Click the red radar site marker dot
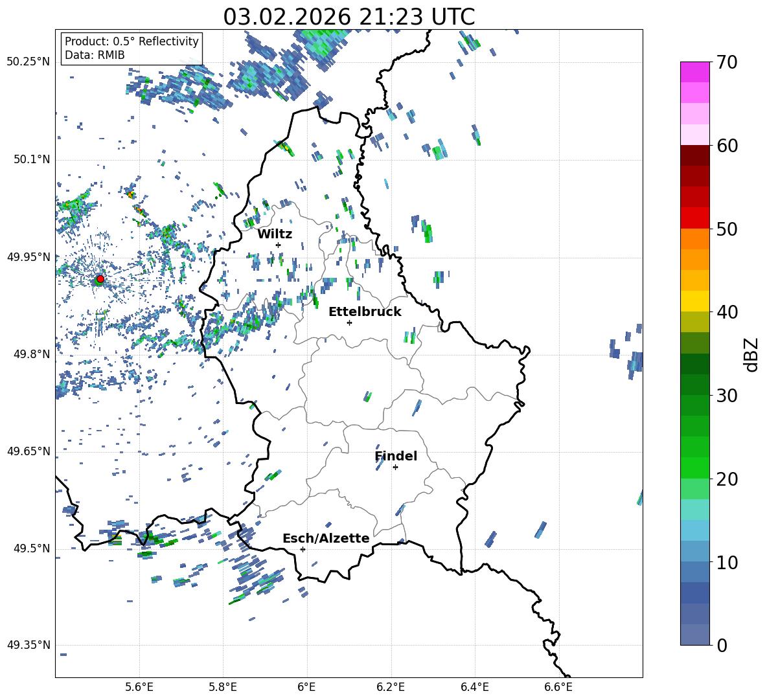Image resolution: width=767 pixels, height=700 pixels. [x=100, y=278]
